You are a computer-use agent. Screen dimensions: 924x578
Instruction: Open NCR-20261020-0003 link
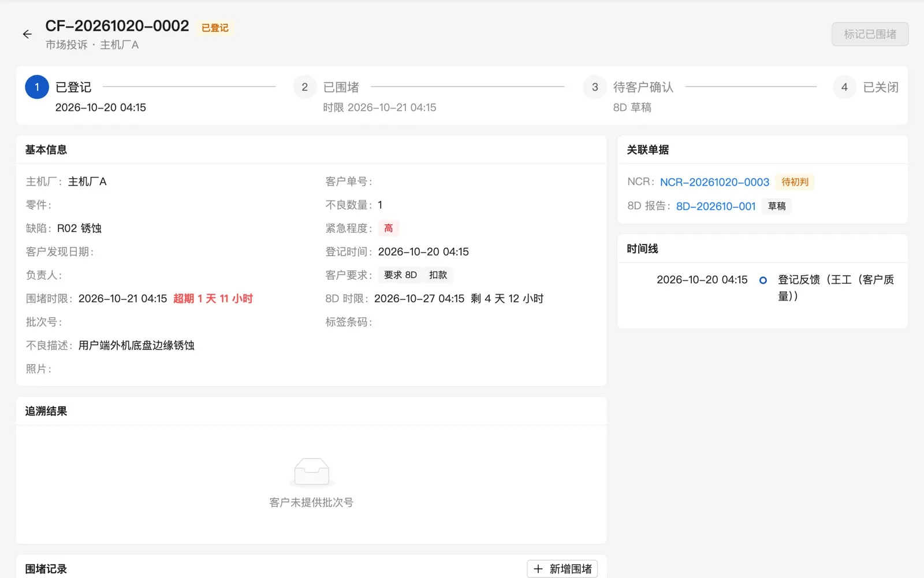tap(714, 182)
